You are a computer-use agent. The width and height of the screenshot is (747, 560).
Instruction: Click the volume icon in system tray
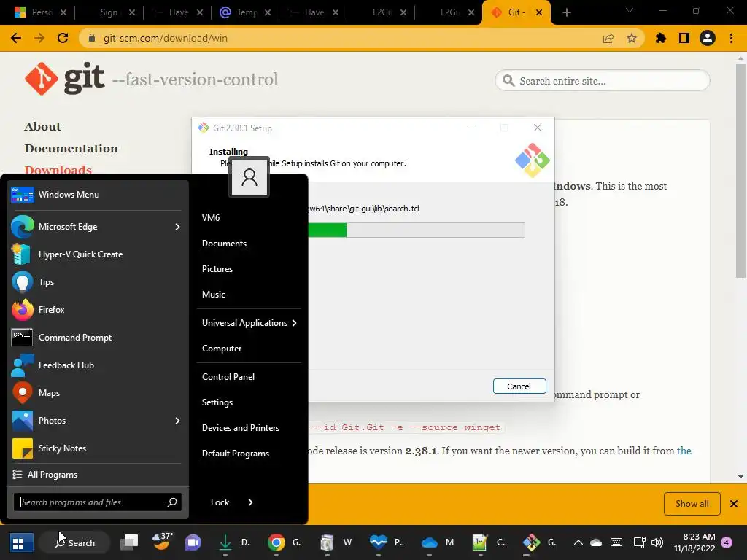(657, 542)
